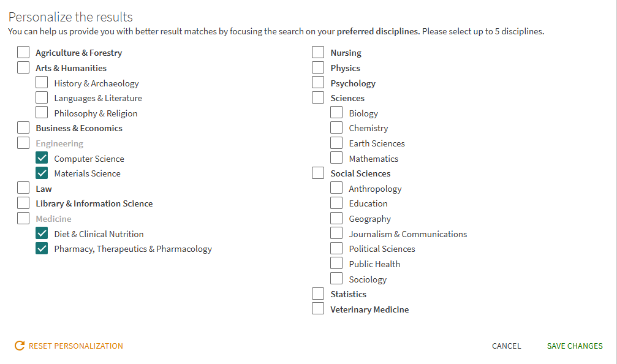
Task: Tick the Journalism & Communications checkbox
Action: 336,233
